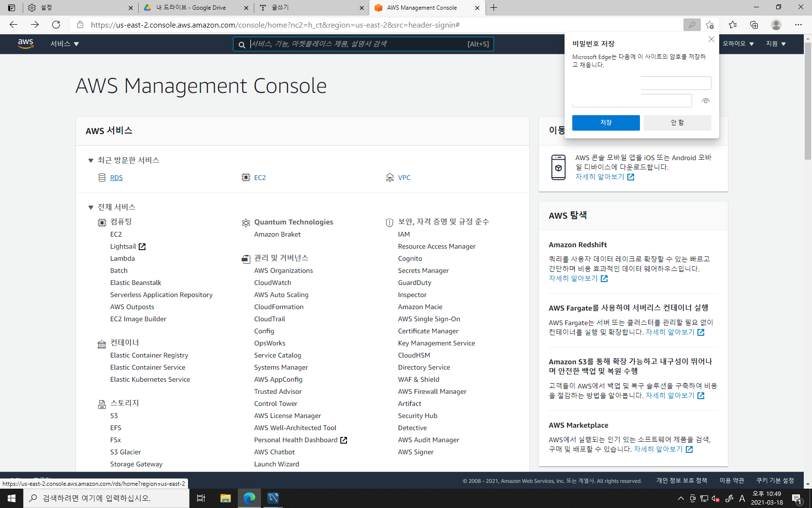Click AWS Marketplace 자세히 알아보기 link

pos(663,449)
